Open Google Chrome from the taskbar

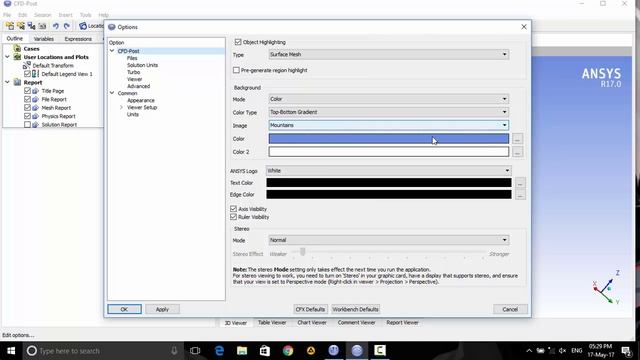288,351
